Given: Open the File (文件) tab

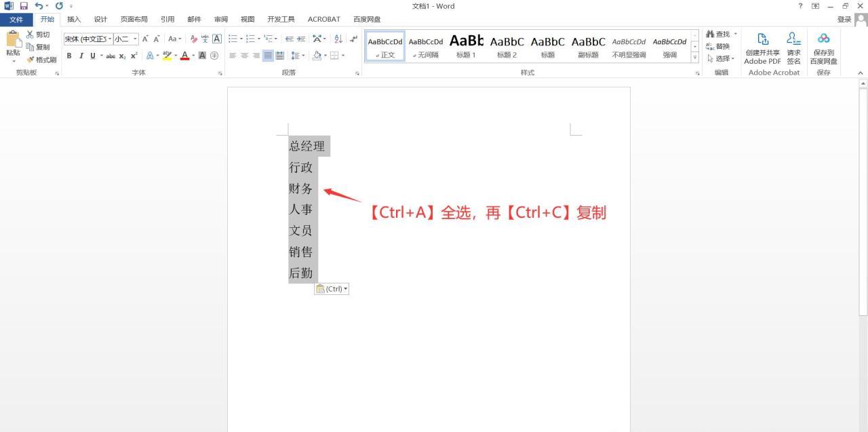Looking at the screenshot, I should coord(16,20).
